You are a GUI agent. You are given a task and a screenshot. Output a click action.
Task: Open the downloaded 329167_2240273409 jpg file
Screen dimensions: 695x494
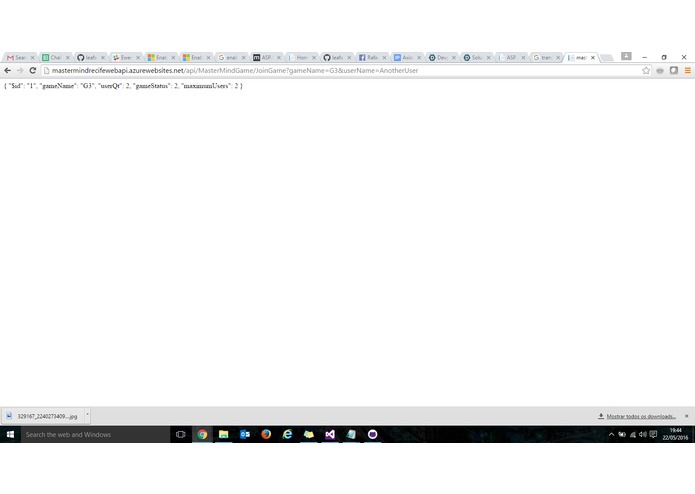click(43, 416)
